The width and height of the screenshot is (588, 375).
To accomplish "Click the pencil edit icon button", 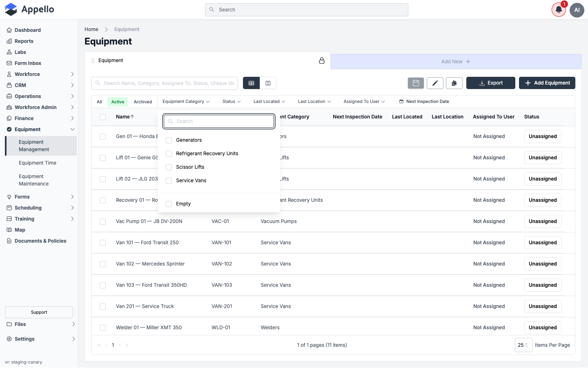I will coord(435,83).
